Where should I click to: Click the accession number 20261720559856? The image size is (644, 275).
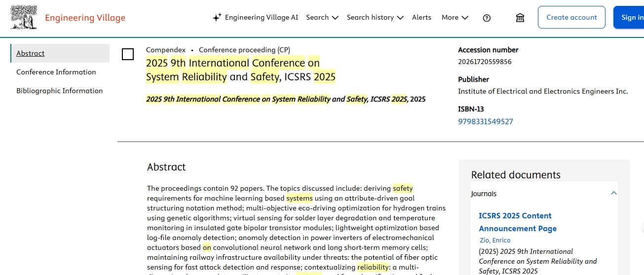[x=485, y=62]
